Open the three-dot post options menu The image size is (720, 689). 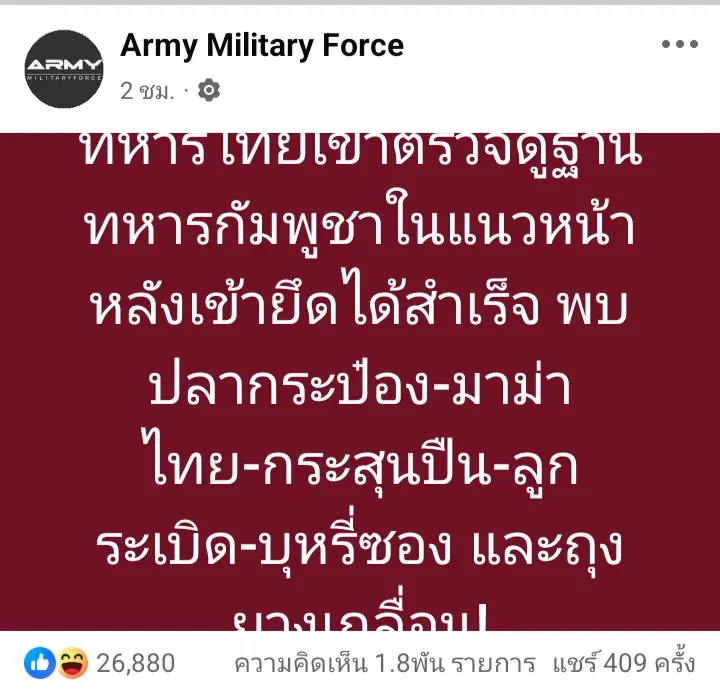click(x=680, y=44)
